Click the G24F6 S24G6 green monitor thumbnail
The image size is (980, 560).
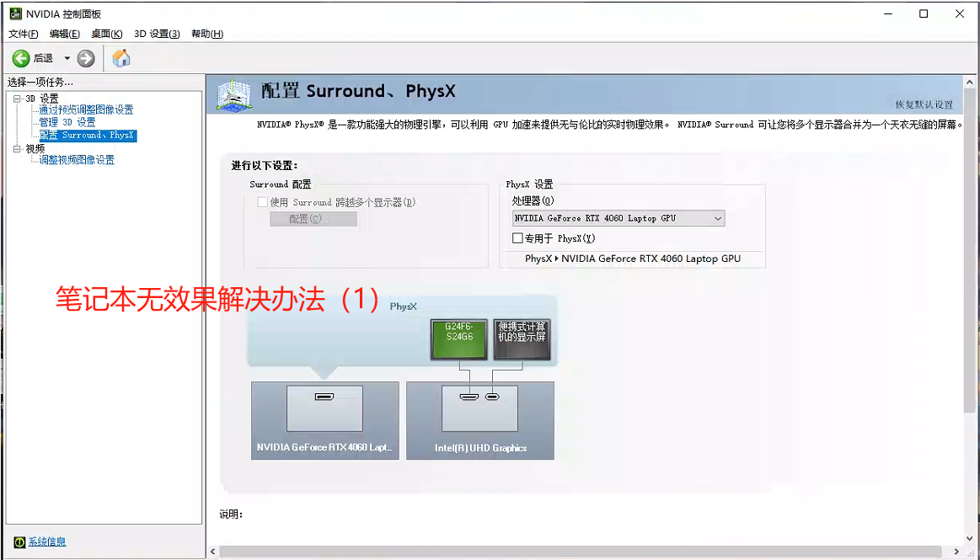point(458,339)
